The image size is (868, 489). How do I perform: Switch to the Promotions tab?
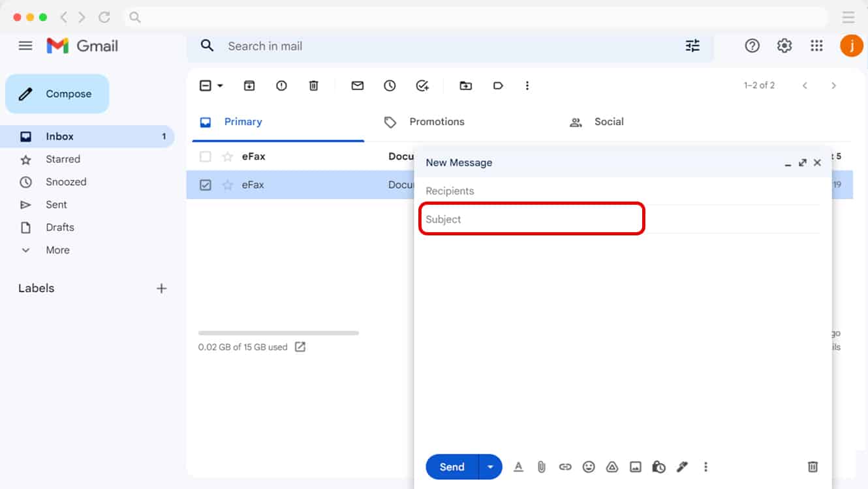(x=437, y=121)
